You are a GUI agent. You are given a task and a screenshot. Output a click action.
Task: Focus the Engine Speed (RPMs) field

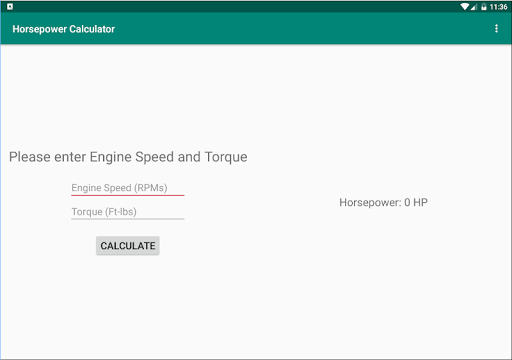pyautogui.click(x=128, y=188)
